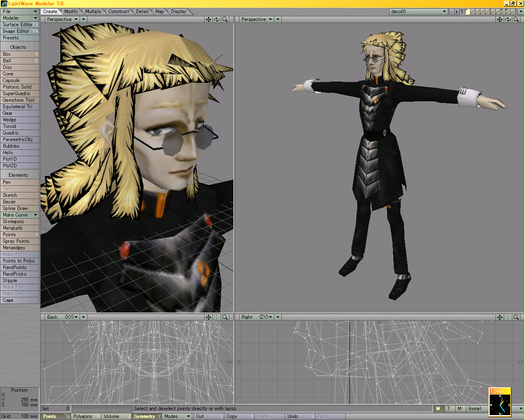Click the Cut button

click(209, 416)
